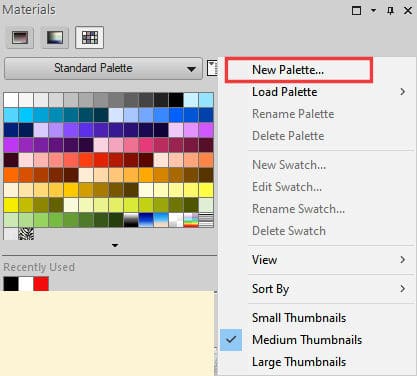Enable Small Thumbnails option
The height and width of the screenshot is (376, 417).
[x=299, y=318]
